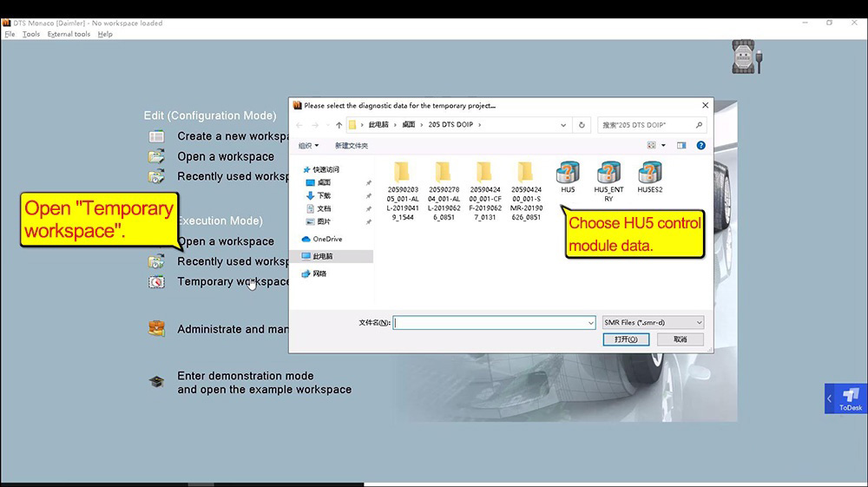Click the search magnifier icon

[699, 125]
